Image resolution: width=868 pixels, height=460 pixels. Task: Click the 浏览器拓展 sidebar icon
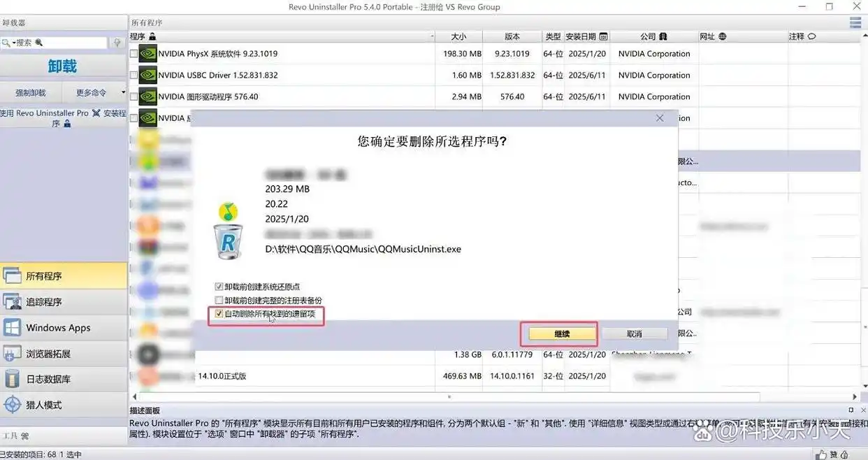[12, 354]
